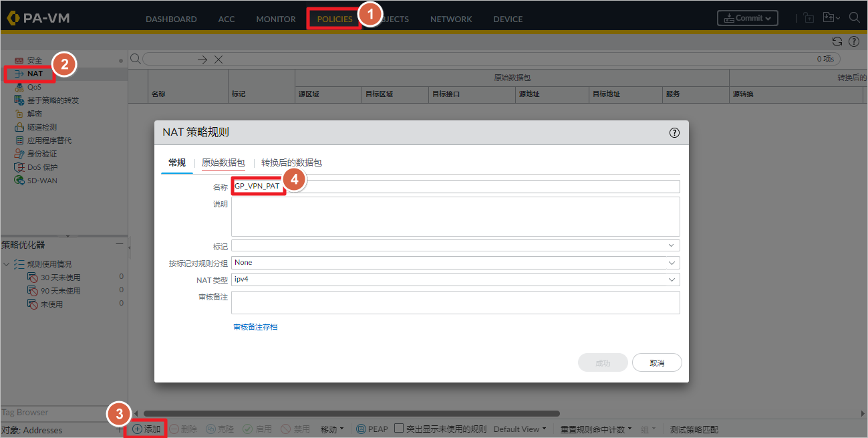Click the disabled Delete (删除) toolbar item
Viewport: 868px width, 438px height.
point(183,429)
